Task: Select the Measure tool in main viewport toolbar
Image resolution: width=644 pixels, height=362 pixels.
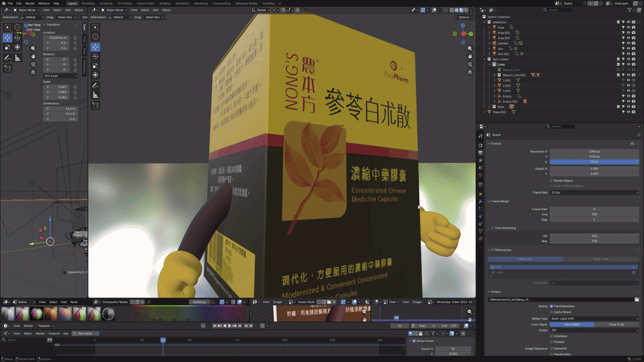Action: click(95, 95)
